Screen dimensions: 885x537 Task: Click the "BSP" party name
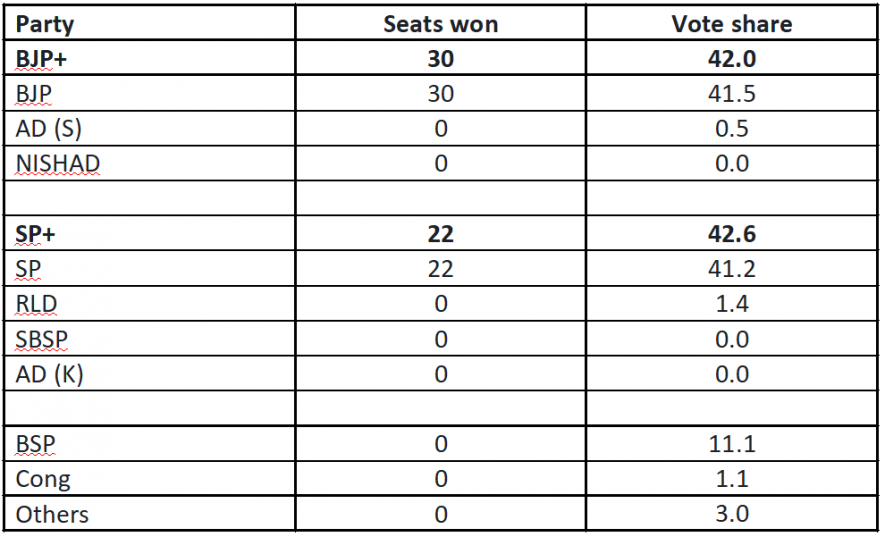click(x=35, y=444)
